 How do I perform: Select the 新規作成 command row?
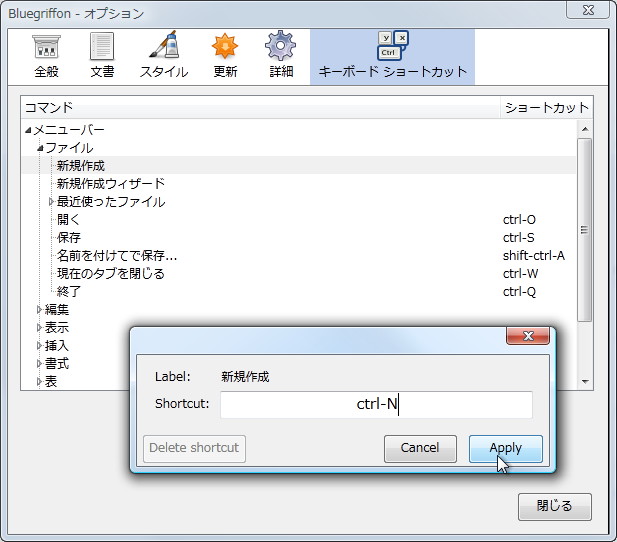299,165
